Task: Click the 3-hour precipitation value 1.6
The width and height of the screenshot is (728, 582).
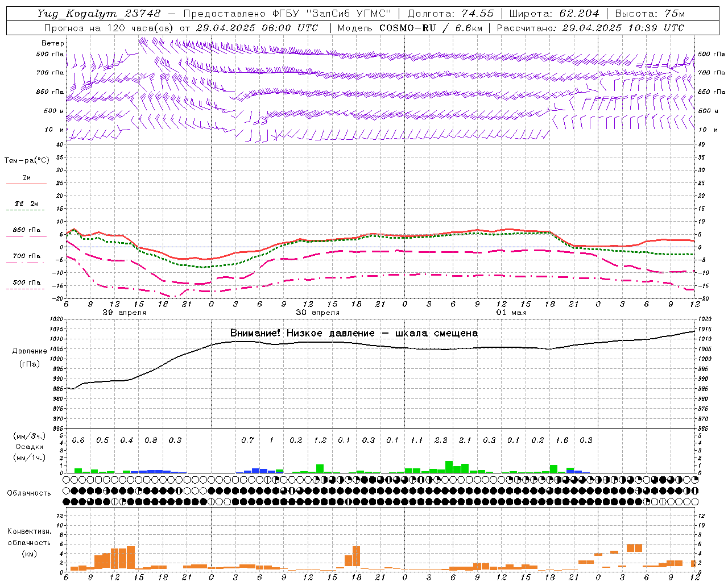Action: (562, 440)
